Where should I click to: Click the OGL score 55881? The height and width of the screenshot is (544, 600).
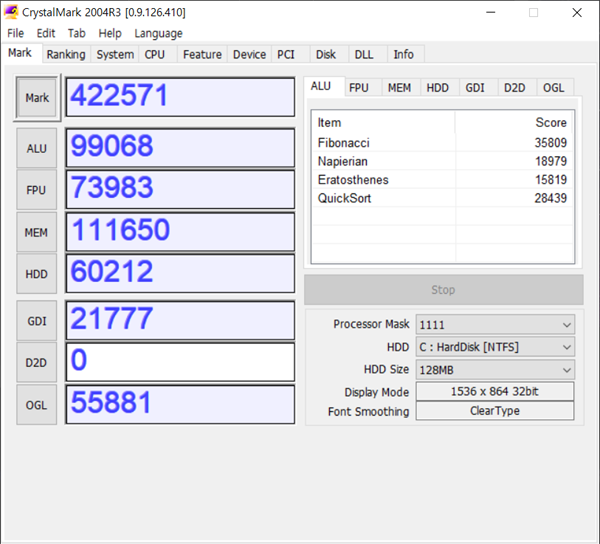coord(181,404)
